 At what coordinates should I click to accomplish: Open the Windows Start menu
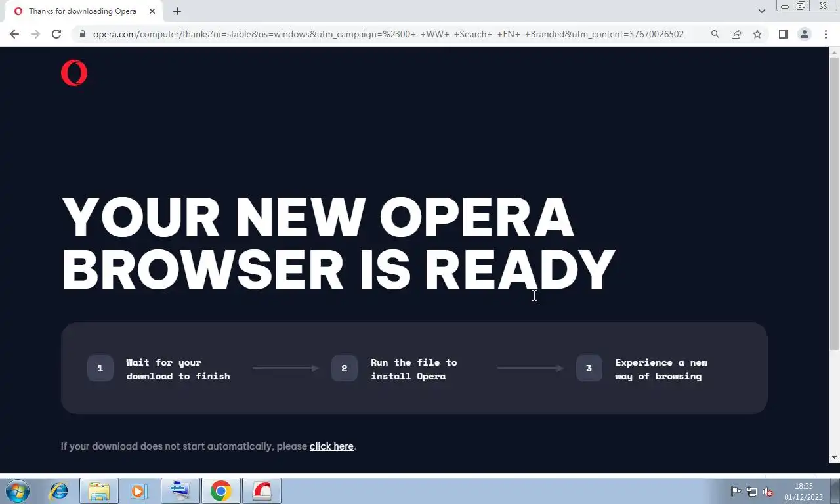[18, 491]
